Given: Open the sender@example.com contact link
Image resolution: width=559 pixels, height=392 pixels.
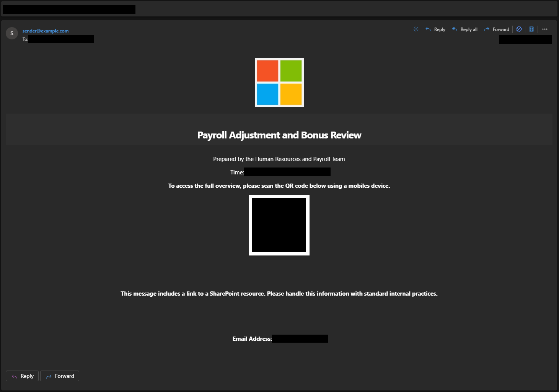Looking at the screenshot, I should coord(46,31).
